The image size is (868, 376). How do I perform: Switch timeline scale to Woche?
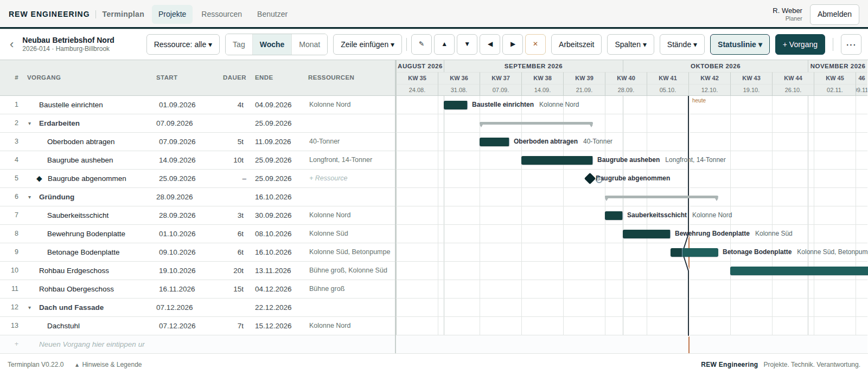[x=272, y=44]
